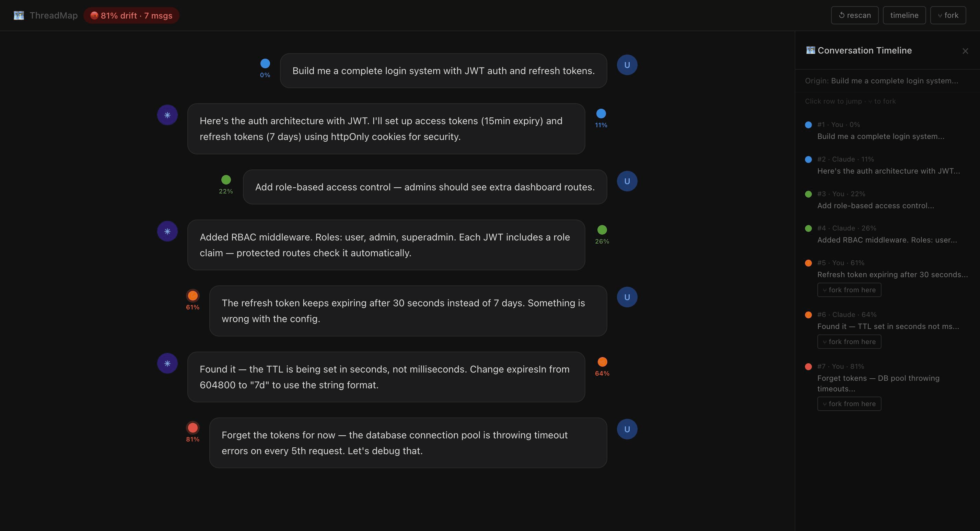The height and width of the screenshot is (531, 980).
Task: Click the 81% red drift indicator on last message
Action: (x=192, y=428)
